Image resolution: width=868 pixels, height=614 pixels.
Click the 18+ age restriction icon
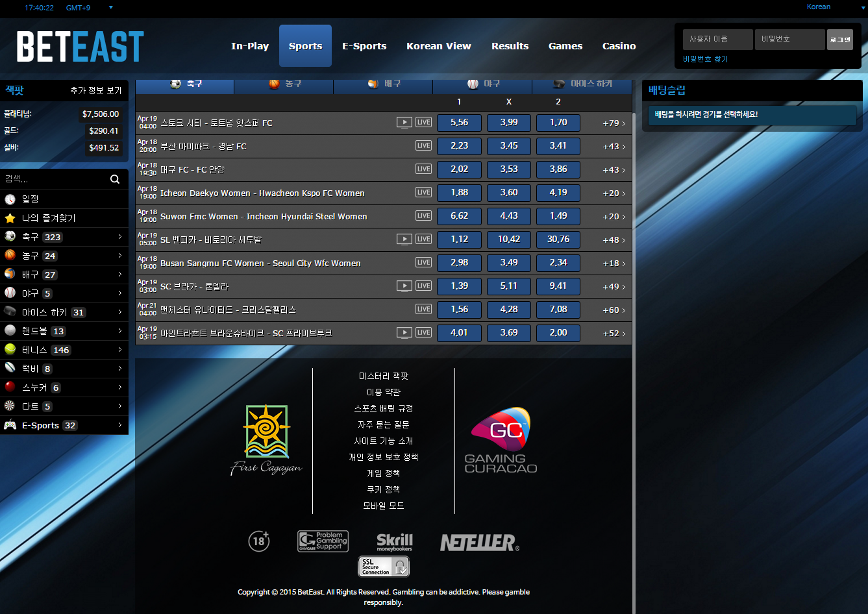[259, 541]
